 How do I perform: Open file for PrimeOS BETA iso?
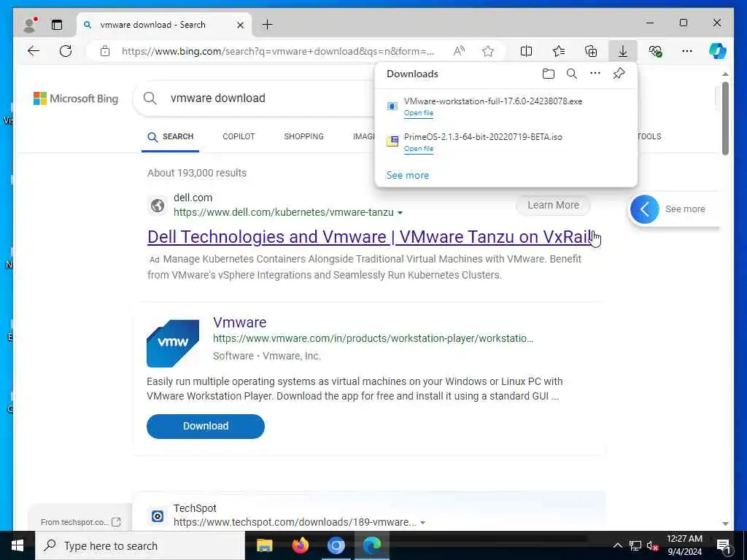419,149
